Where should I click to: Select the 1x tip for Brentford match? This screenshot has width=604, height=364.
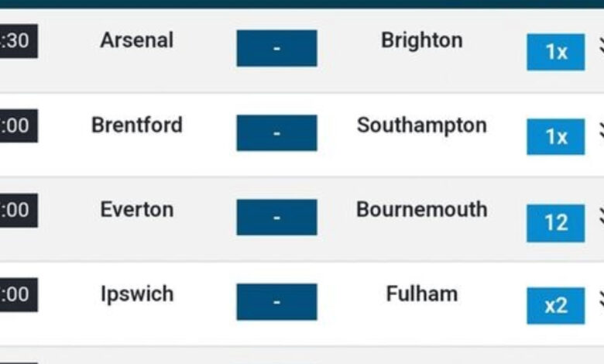(x=556, y=137)
